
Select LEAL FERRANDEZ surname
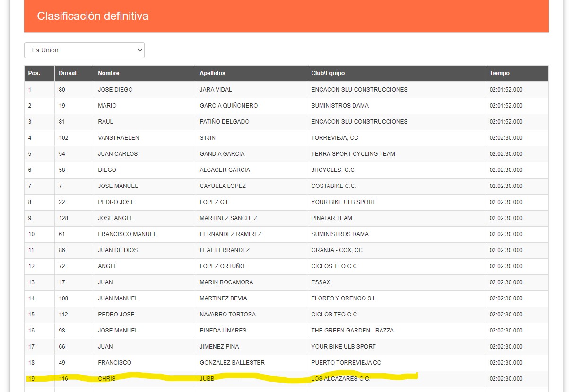225,250
